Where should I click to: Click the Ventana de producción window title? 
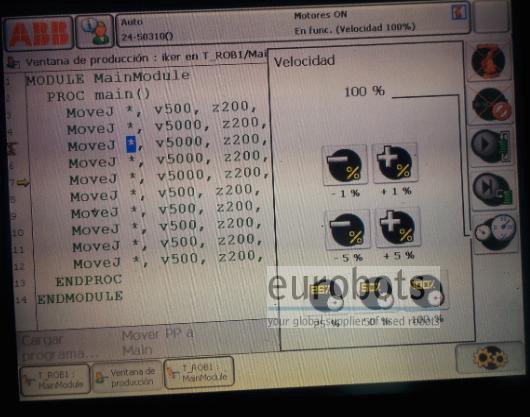(x=146, y=59)
